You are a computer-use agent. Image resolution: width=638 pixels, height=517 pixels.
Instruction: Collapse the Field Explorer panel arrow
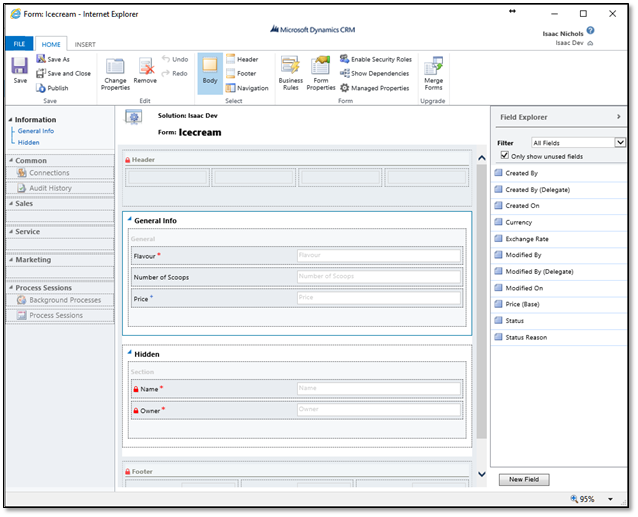[620, 117]
